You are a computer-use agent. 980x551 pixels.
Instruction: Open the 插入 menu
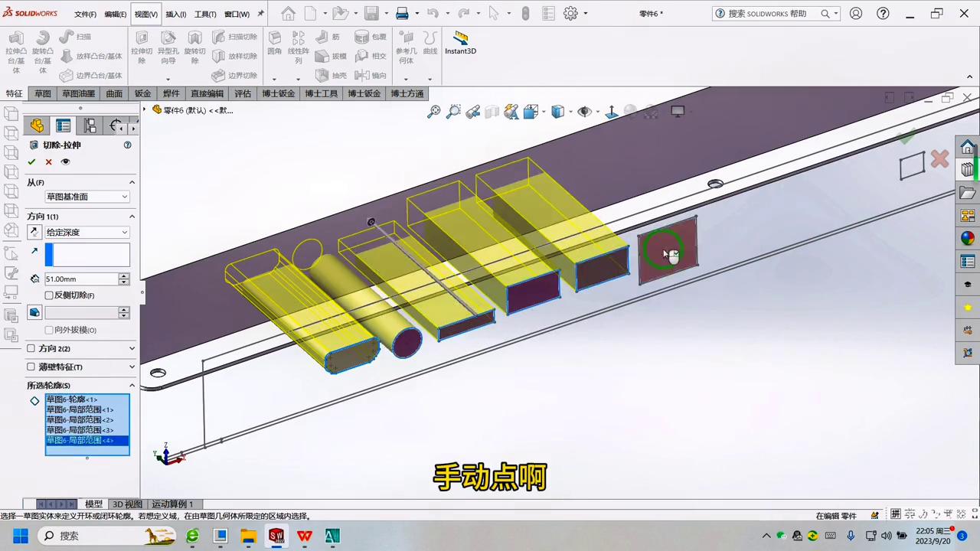click(175, 13)
